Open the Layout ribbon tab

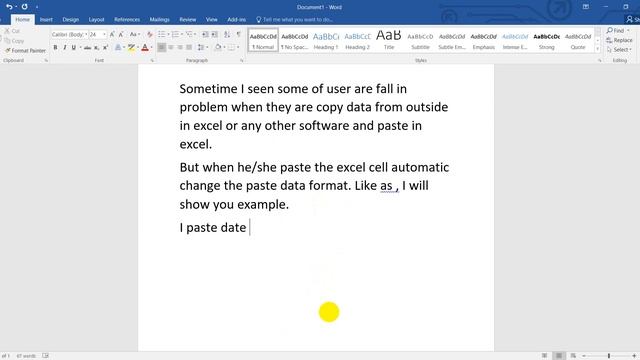pyautogui.click(x=96, y=20)
